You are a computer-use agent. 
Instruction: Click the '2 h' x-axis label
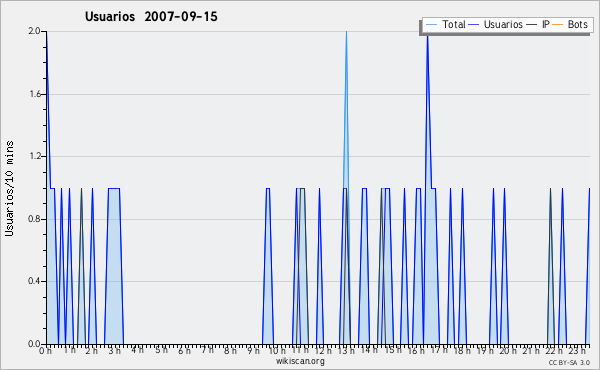tap(92, 350)
